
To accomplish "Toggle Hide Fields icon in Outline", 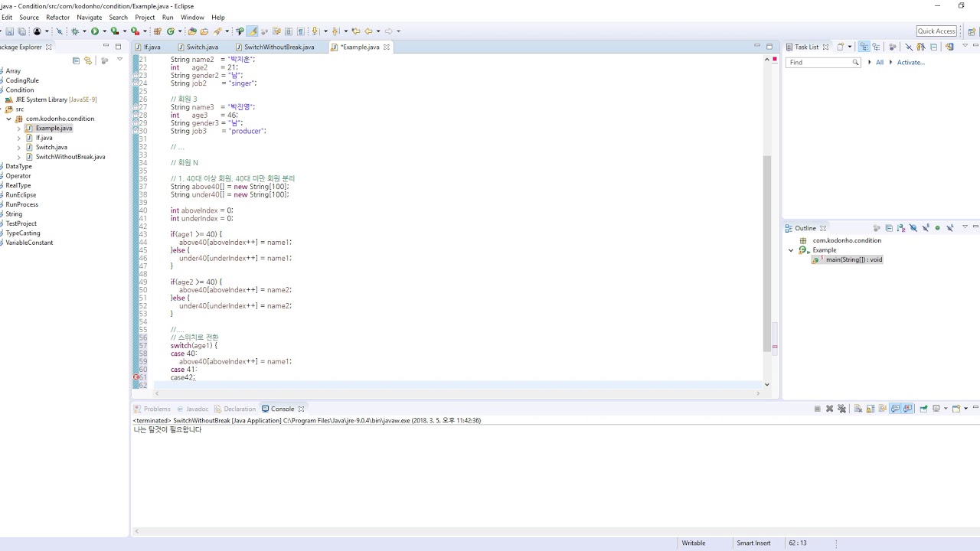I will (913, 228).
